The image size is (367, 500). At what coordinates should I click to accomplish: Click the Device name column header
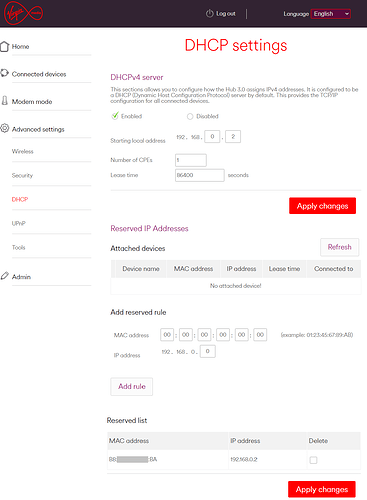pos(141,269)
